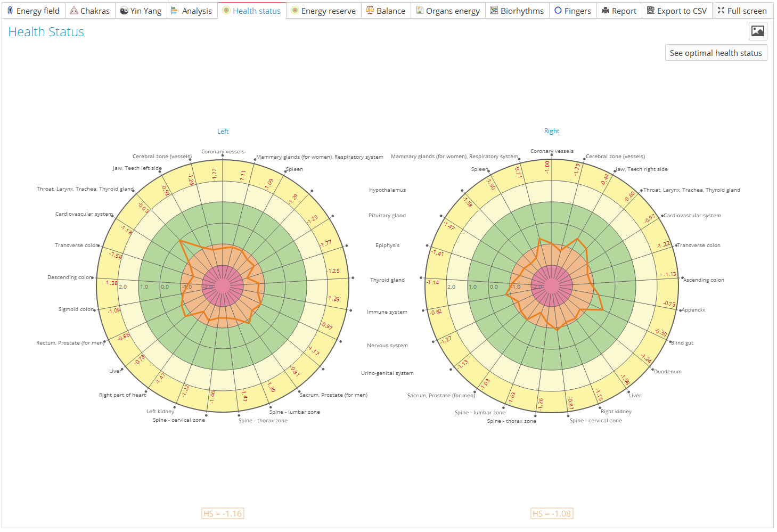Image resolution: width=777 pixels, height=532 pixels.
Task: Click the Analysis bar chart icon
Action: click(x=175, y=10)
